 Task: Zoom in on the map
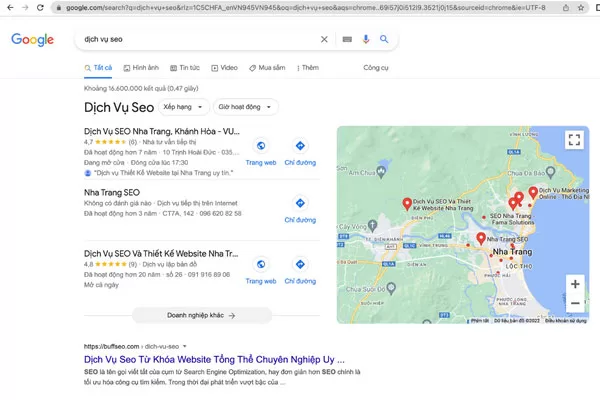coord(575,284)
